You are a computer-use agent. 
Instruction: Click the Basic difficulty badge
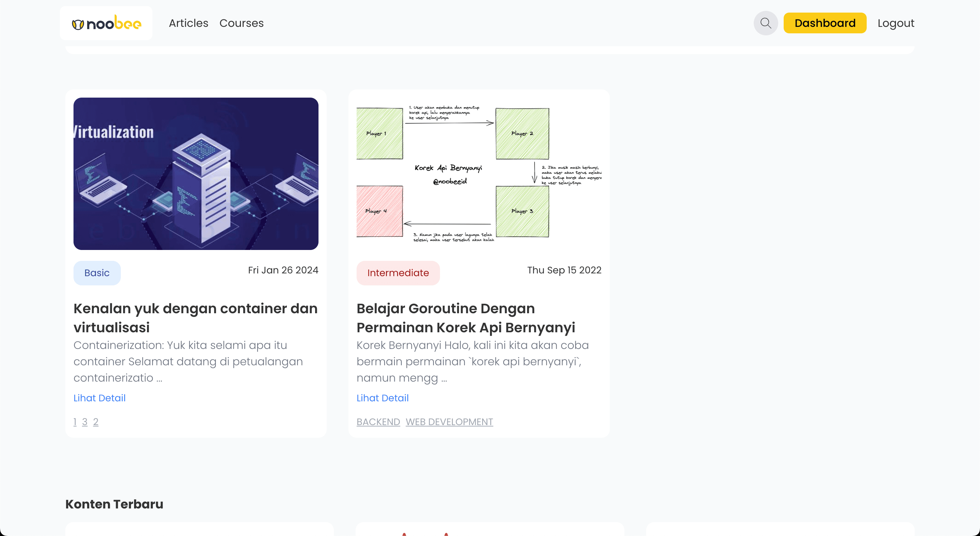pyautogui.click(x=97, y=272)
